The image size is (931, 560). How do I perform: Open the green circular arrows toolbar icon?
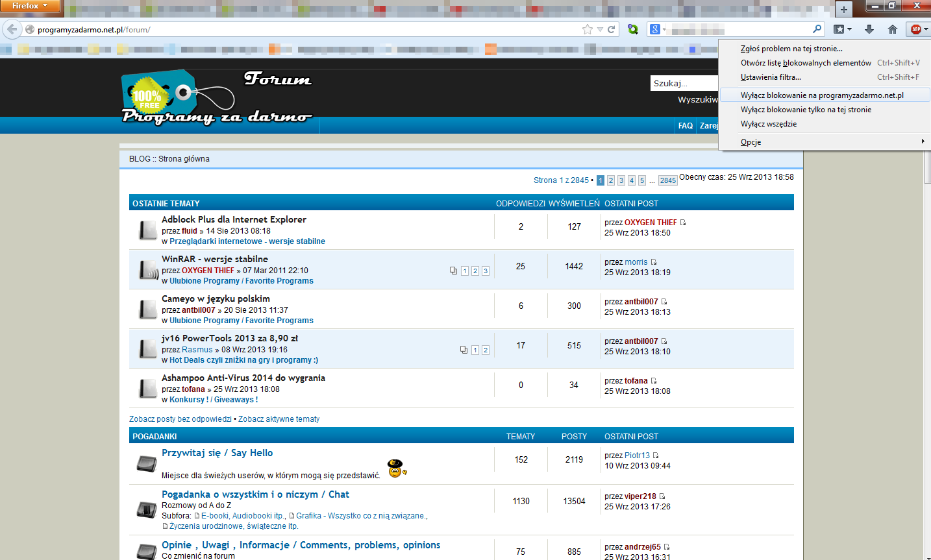pos(633,29)
